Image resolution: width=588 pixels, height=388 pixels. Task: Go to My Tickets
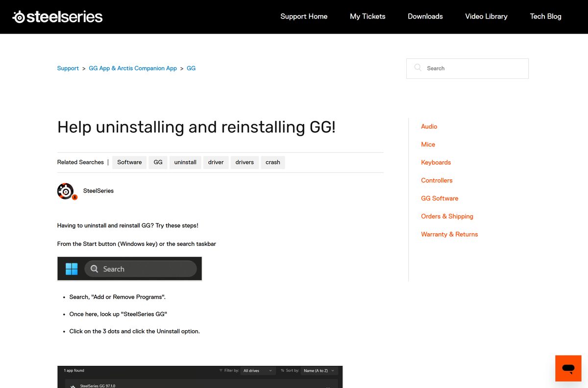367,16
